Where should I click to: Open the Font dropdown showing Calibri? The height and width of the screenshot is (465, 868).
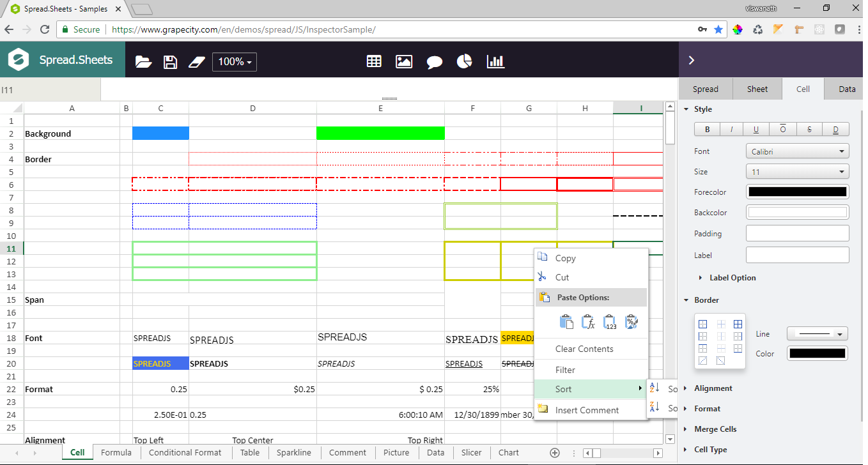click(x=797, y=151)
